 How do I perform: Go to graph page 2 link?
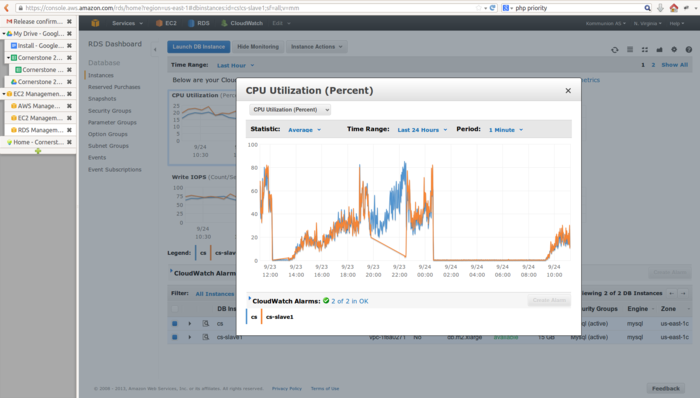coord(653,65)
